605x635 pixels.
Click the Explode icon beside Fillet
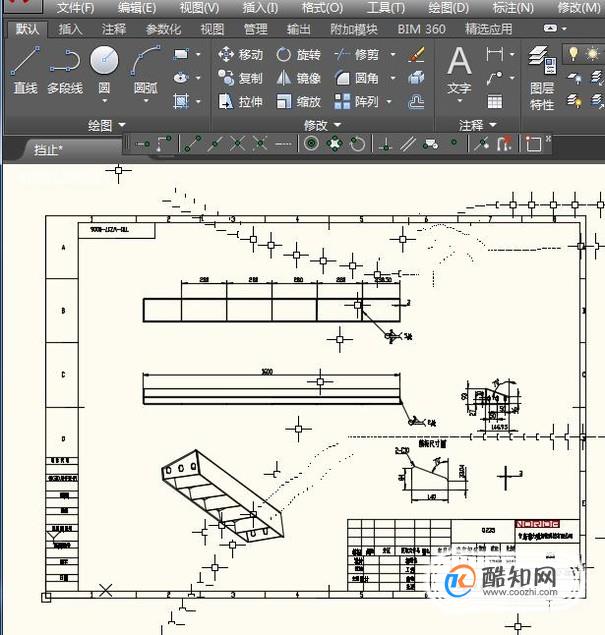(416, 78)
